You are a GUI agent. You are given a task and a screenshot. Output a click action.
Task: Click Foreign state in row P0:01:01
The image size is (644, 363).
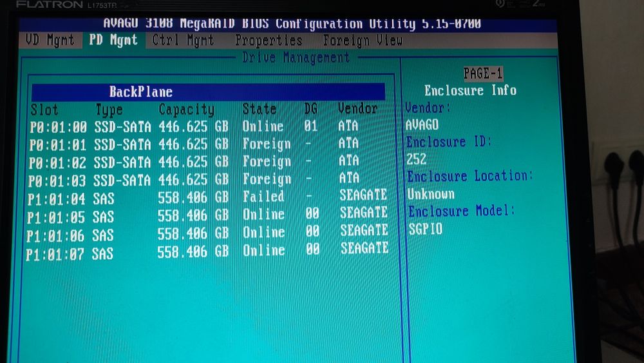[267, 144]
